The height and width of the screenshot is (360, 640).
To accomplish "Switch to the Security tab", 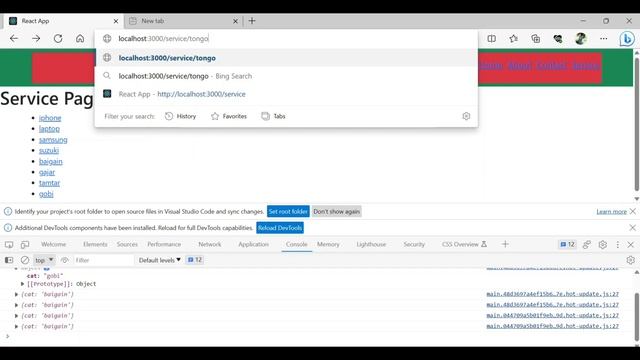I will click(x=414, y=244).
